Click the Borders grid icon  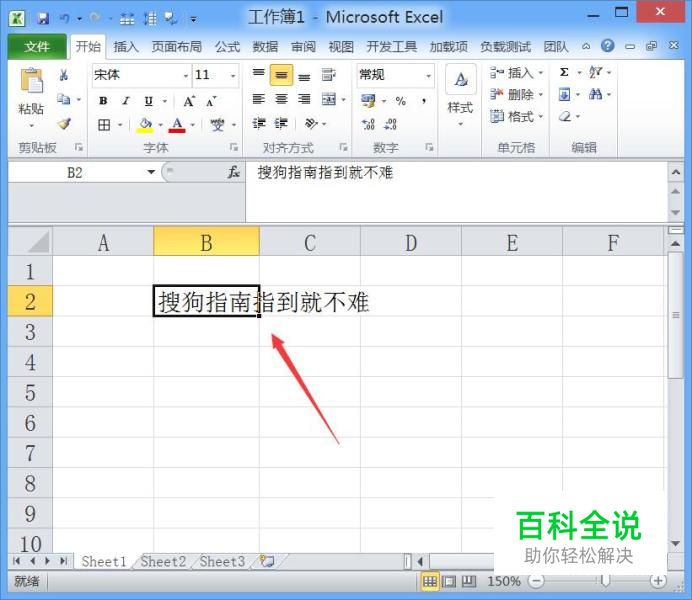pos(104,125)
